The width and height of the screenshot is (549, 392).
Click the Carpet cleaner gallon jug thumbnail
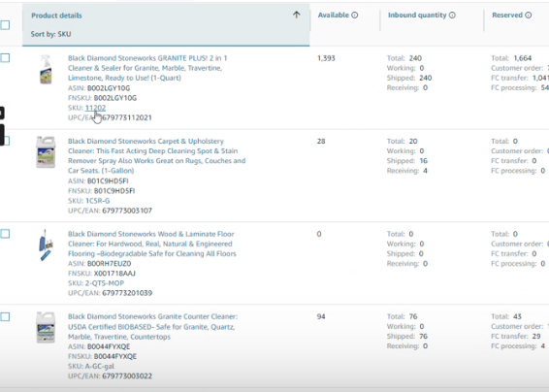46,152
